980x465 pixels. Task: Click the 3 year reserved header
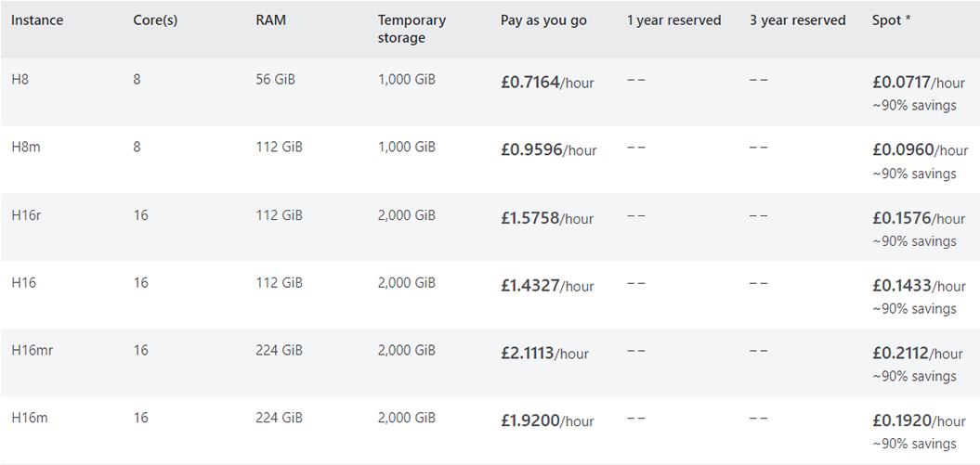pyautogui.click(x=797, y=20)
